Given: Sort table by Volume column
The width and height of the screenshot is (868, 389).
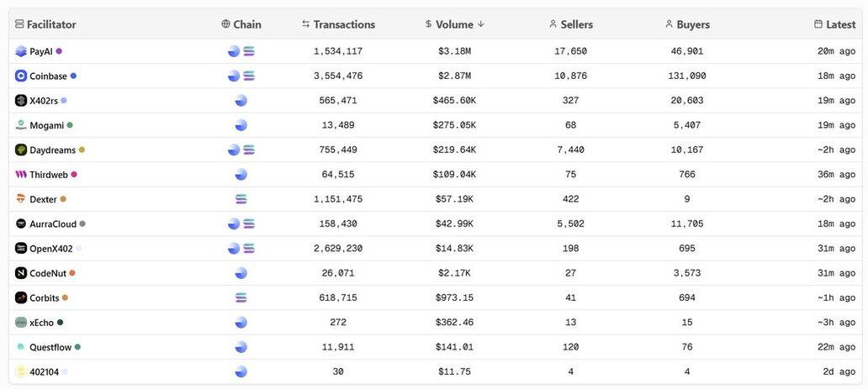Looking at the screenshot, I should coord(455,24).
